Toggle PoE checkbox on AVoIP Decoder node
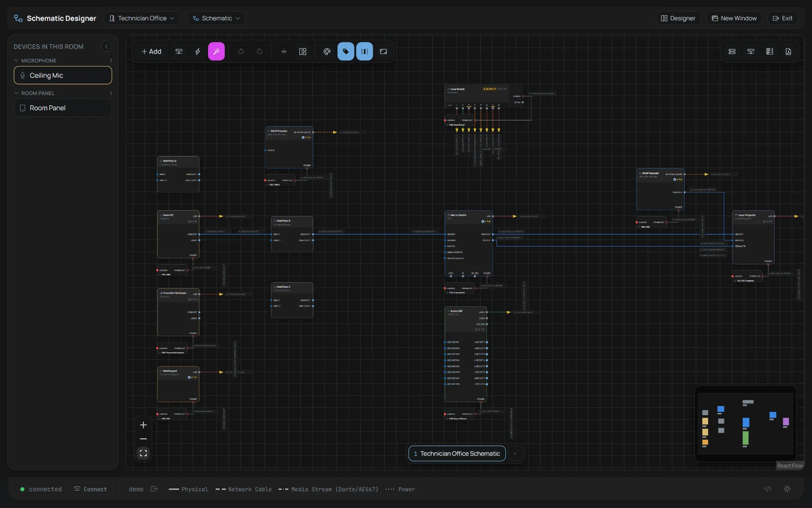812x508 pixels. coord(675,180)
